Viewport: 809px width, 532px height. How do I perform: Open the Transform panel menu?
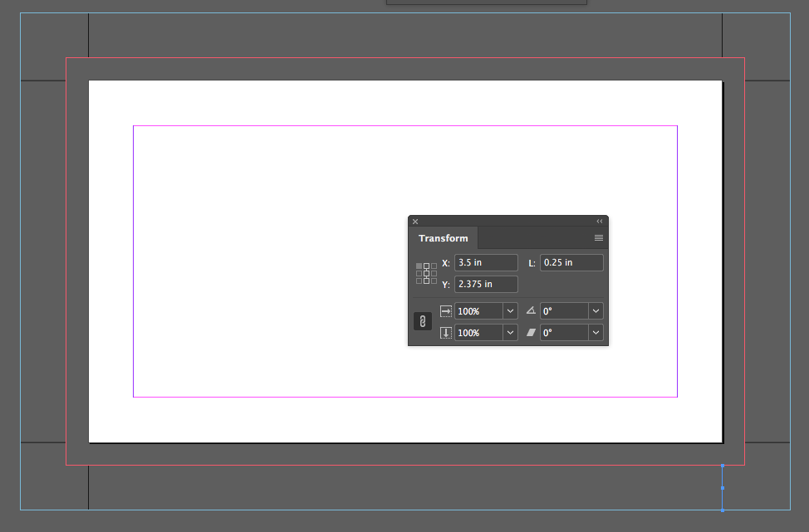click(x=599, y=237)
